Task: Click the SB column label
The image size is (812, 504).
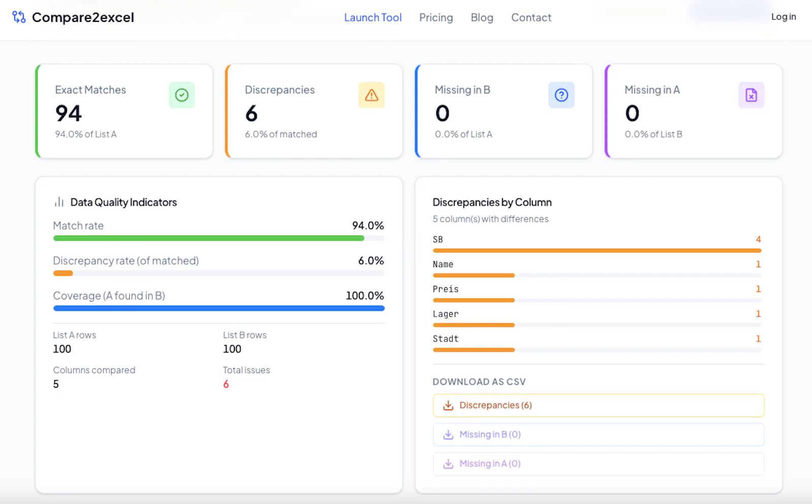Action: (x=437, y=240)
